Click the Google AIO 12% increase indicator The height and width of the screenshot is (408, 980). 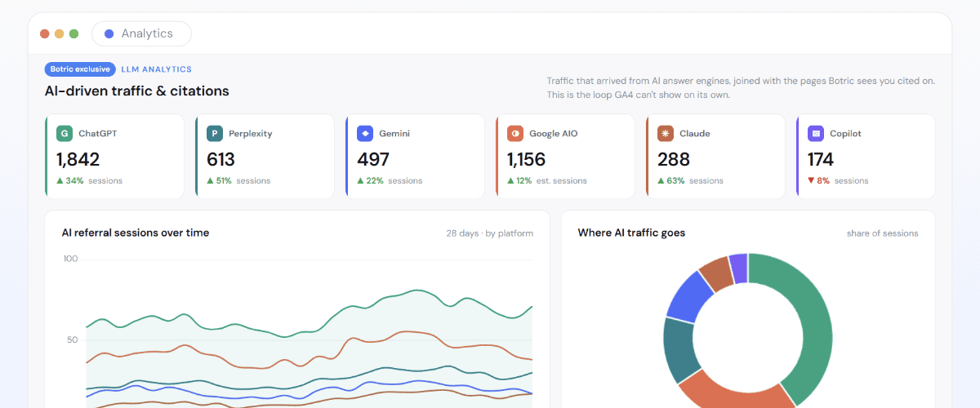[x=519, y=181]
